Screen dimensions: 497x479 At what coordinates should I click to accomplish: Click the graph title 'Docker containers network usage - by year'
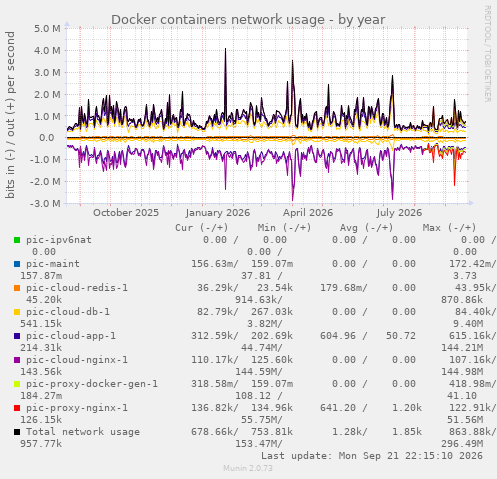(248, 20)
